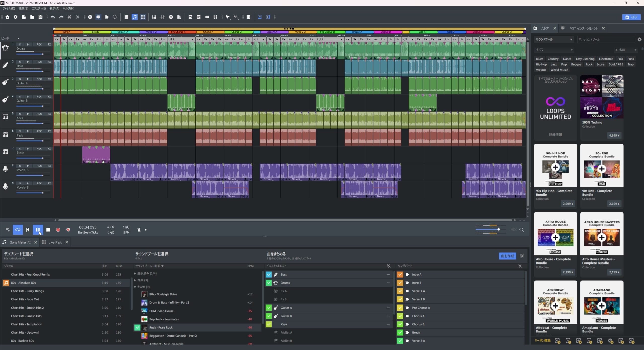Open the サウンドプール dropdown in store panel
The width and height of the screenshot is (644, 350).
tap(554, 40)
